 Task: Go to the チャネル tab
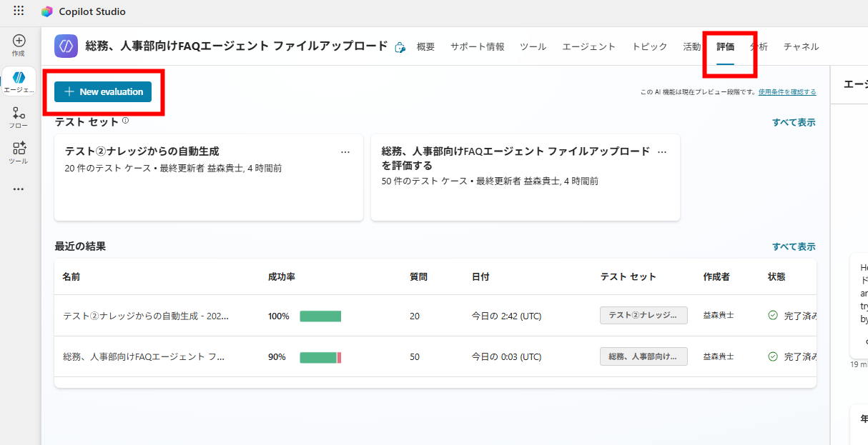[x=801, y=46]
